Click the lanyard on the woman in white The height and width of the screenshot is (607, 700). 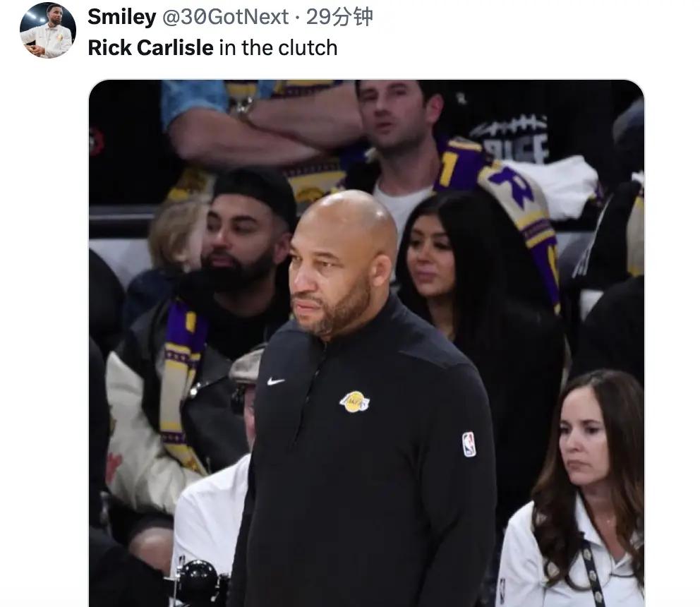tap(590, 567)
